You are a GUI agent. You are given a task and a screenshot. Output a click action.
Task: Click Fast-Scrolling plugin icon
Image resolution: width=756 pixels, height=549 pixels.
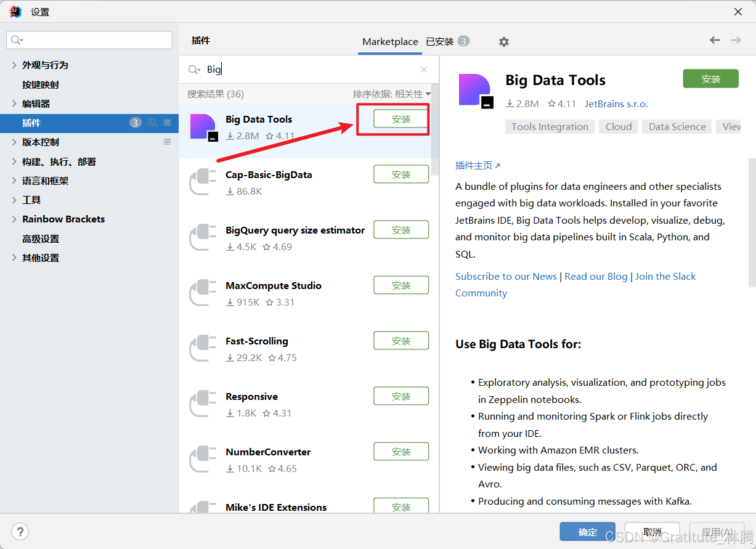click(x=203, y=349)
